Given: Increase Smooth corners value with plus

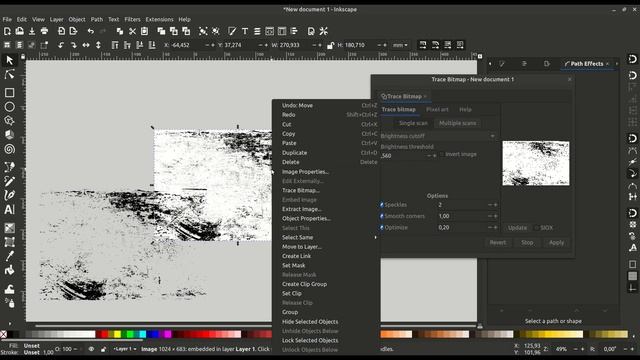Looking at the screenshot, I should click(496, 216).
